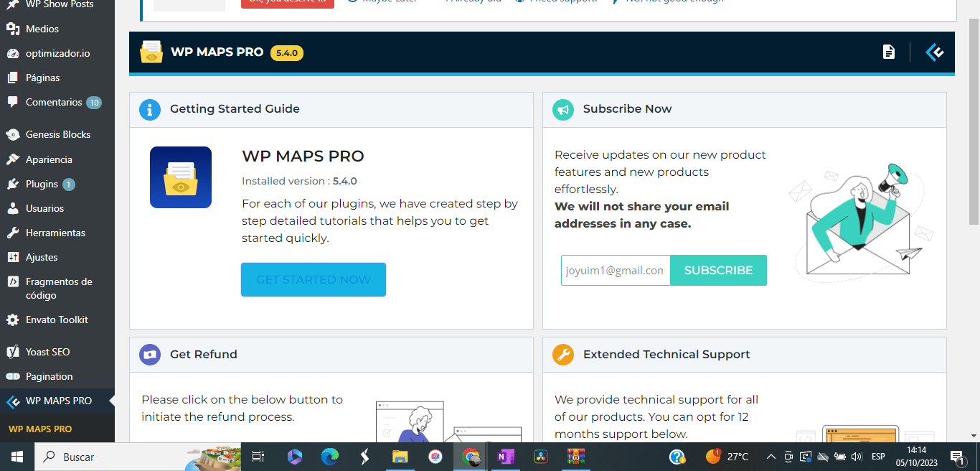The width and height of the screenshot is (980, 471).
Task: Click the Flippercode logo icon in the header bar
Action: 934,52
